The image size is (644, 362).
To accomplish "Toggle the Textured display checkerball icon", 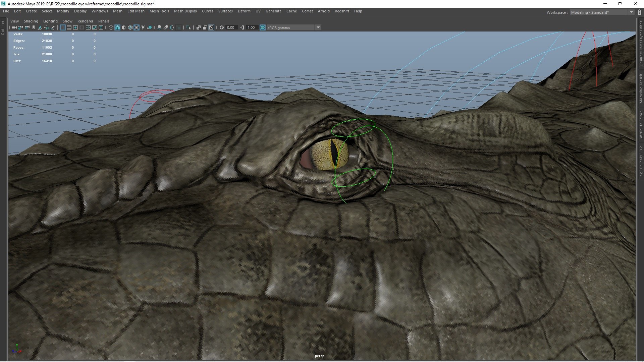I will coord(137,27).
